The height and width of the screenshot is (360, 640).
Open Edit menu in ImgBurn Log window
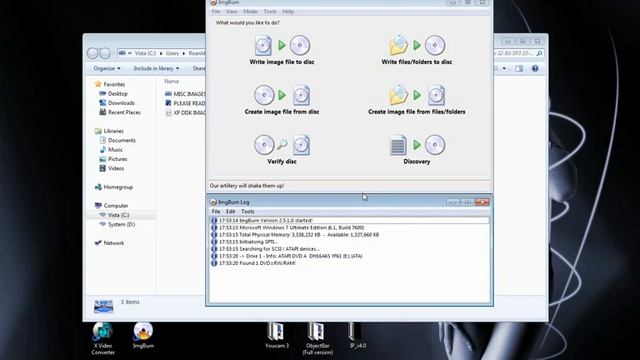point(231,211)
